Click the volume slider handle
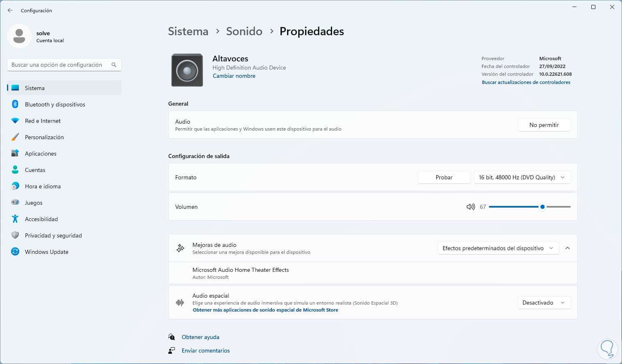 pos(543,207)
